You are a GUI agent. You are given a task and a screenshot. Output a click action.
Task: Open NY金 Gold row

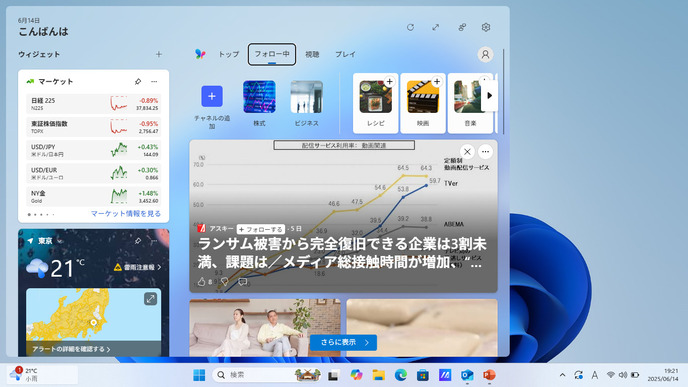click(x=93, y=197)
